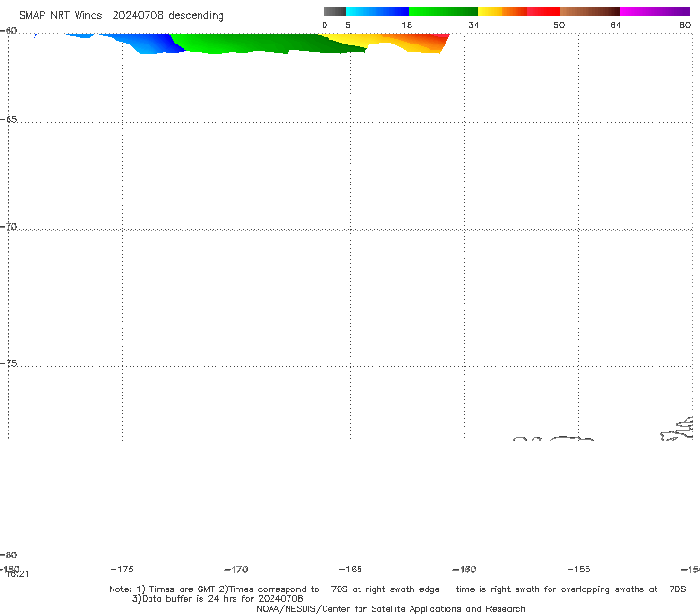Click the latitude label -65
Viewport: 700px width, 615px height.
click(x=9, y=119)
